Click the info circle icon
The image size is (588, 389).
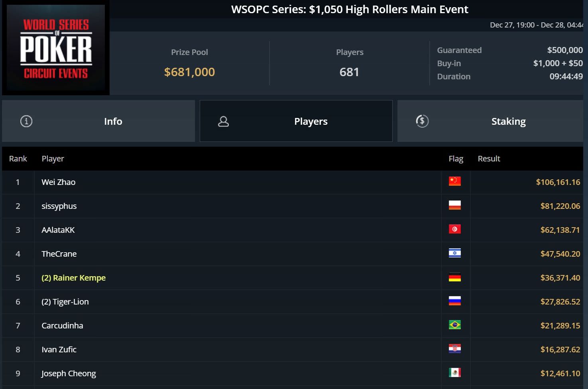pyautogui.click(x=26, y=121)
